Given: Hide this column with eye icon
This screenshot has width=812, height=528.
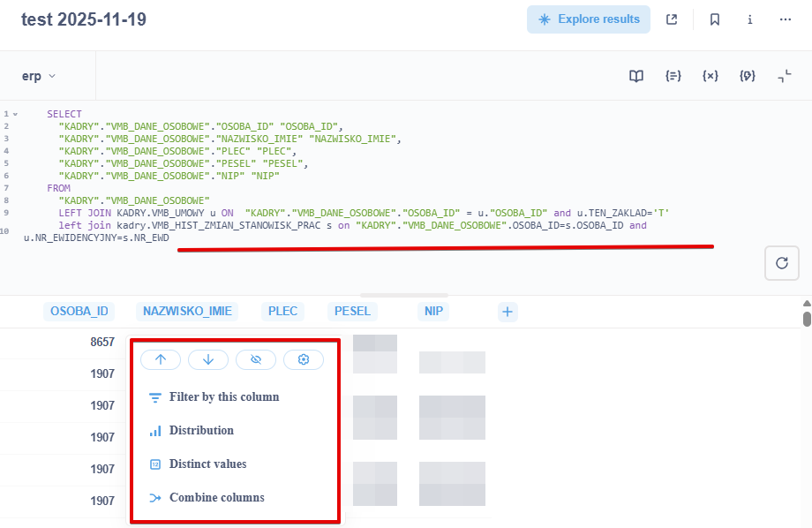Looking at the screenshot, I should pyautogui.click(x=256, y=359).
